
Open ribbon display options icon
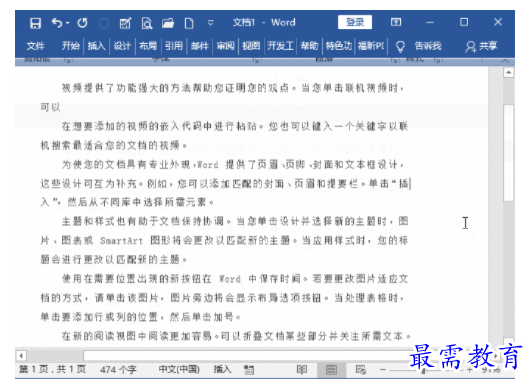396,22
